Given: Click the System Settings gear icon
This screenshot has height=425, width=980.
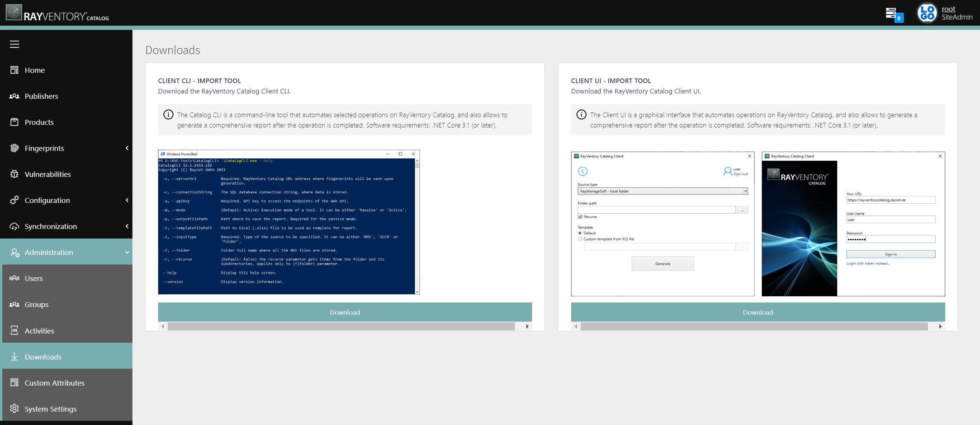Looking at the screenshot, I should [15, 409].
